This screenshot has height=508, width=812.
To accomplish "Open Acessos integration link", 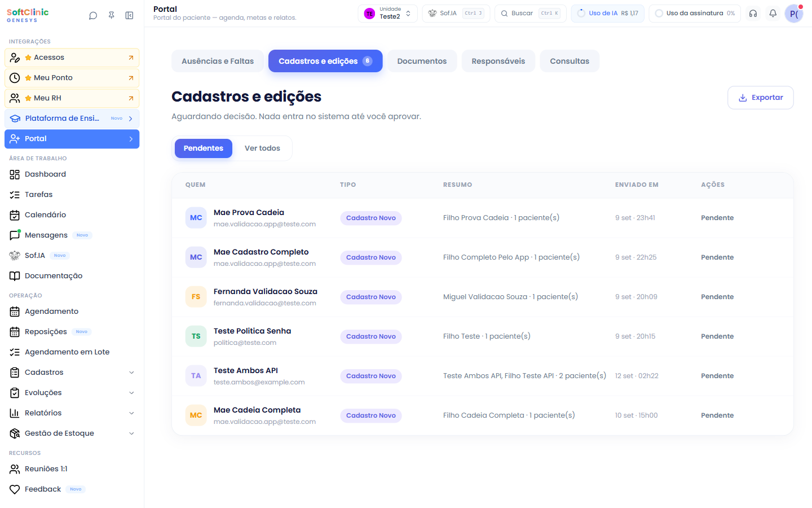I will point(72,58).
